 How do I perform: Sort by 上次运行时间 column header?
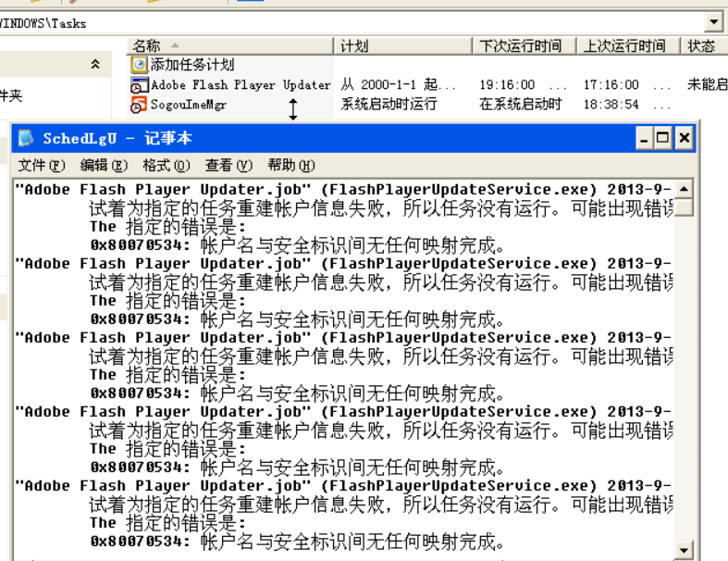(x=629, y=46)
